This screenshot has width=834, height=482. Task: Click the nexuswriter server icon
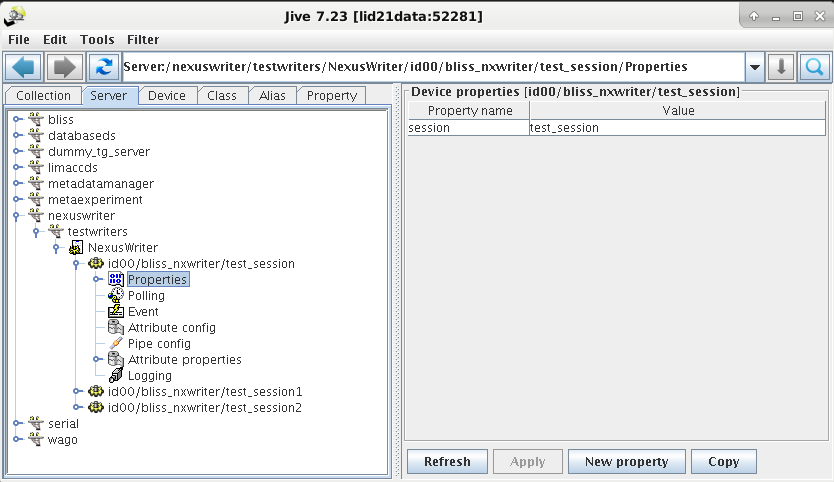point(36,215)
